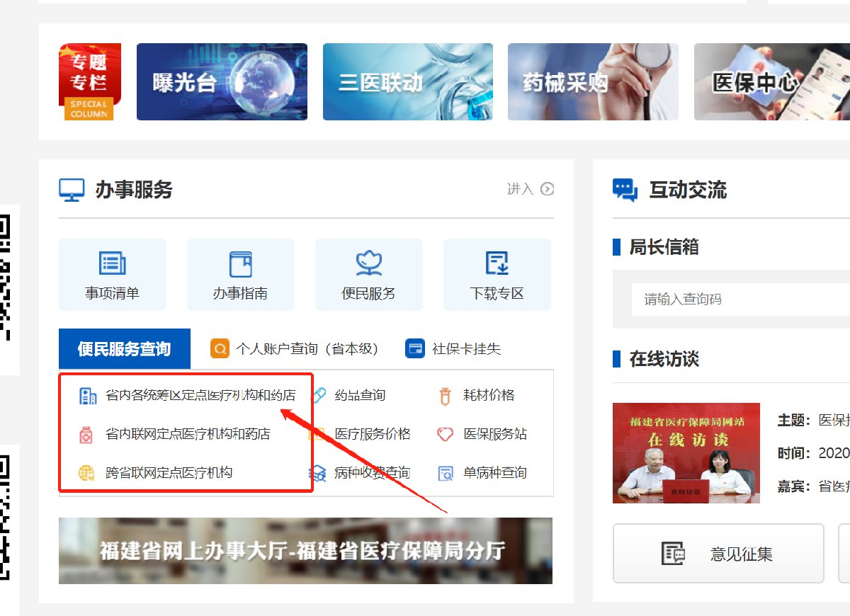Click the document icon in 意见征集 button

673,554
